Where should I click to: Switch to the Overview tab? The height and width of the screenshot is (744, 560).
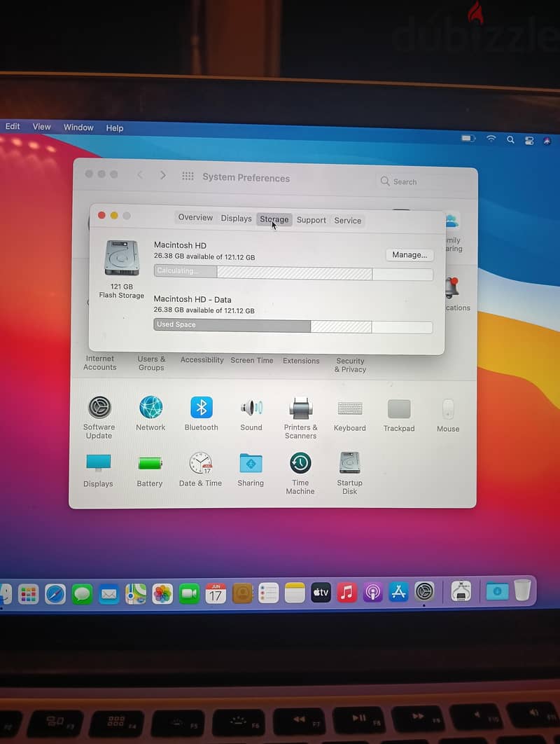click(195, 217)
